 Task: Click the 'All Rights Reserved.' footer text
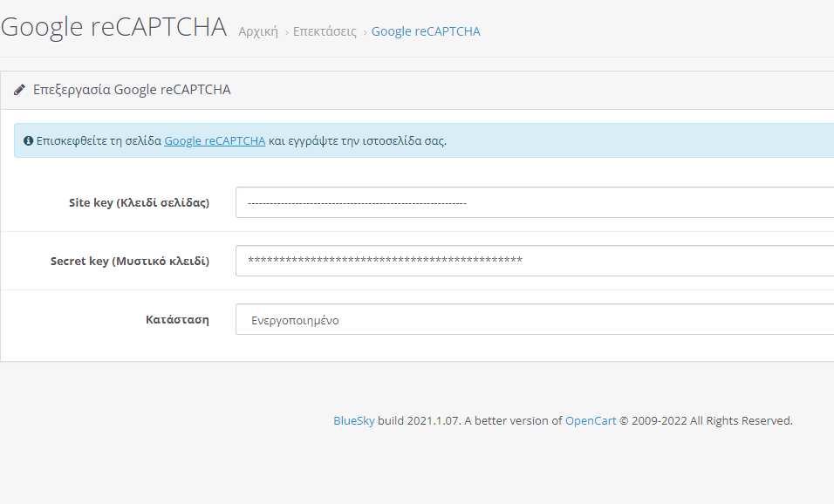point(741,420)
